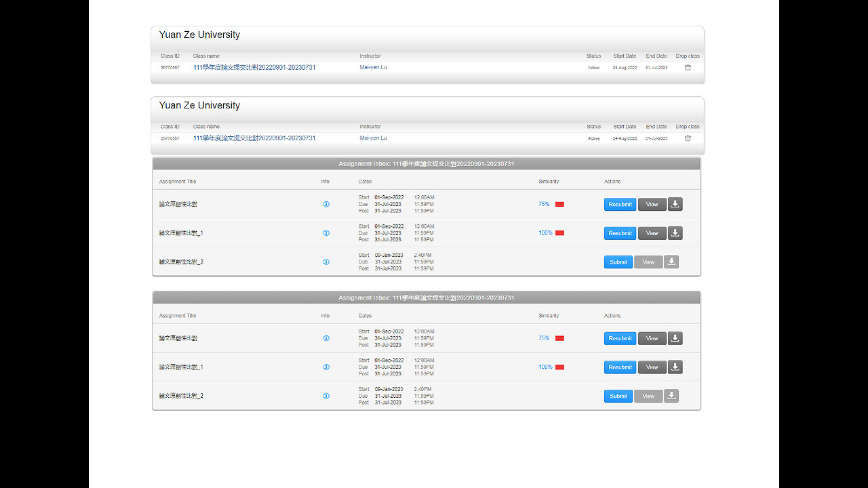Click the greyed View button for 論文原創性比對_2 in lower inbox
Image resolution: width=868 pixels, height=488 pixels.
[x=648, y=396]
